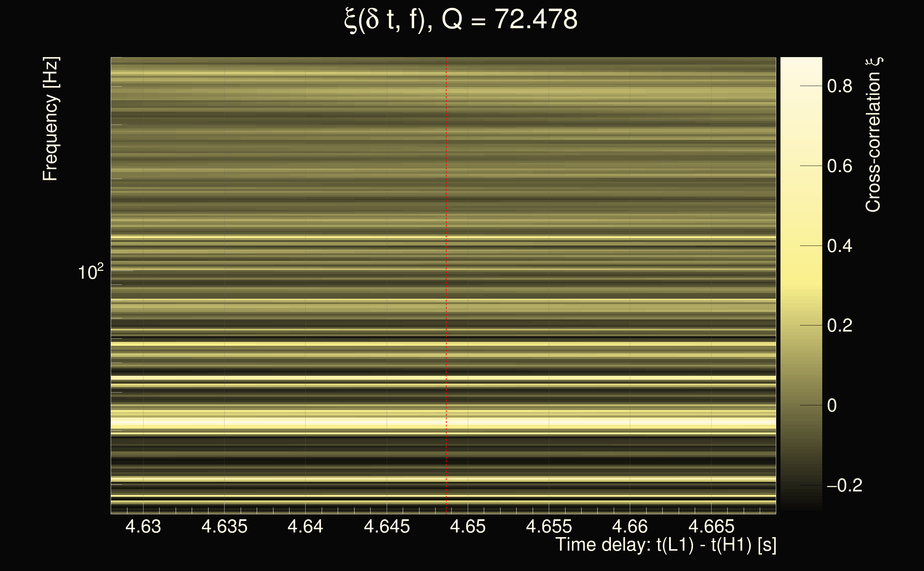Click the 0.4 level on the colorbar
Image resolution: width=924 pixels, height=571 pixels.
(x=839, y=246)
